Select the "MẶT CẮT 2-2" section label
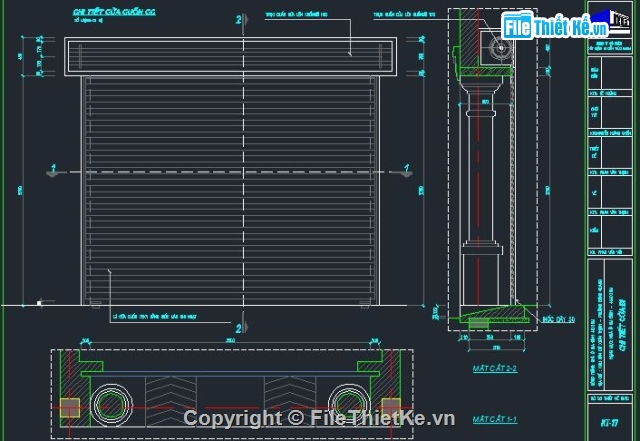 [495, 369]
